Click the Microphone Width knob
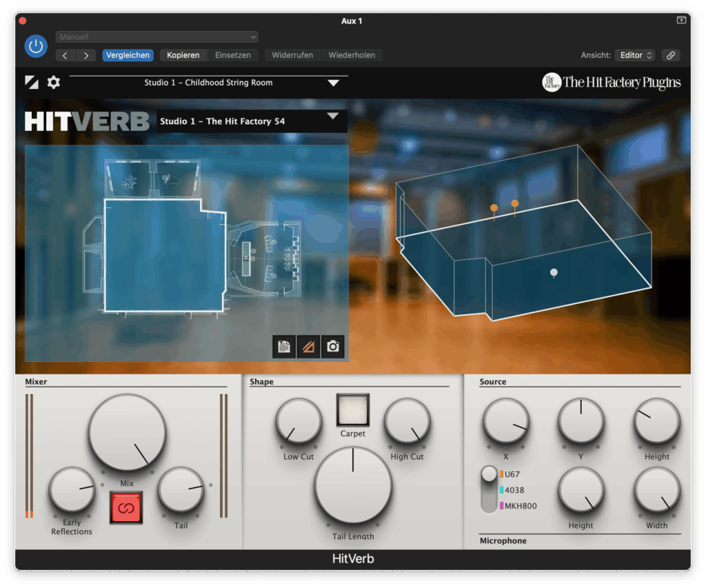The height and width of the screenshot is (588, 706). tap(657, 491)
